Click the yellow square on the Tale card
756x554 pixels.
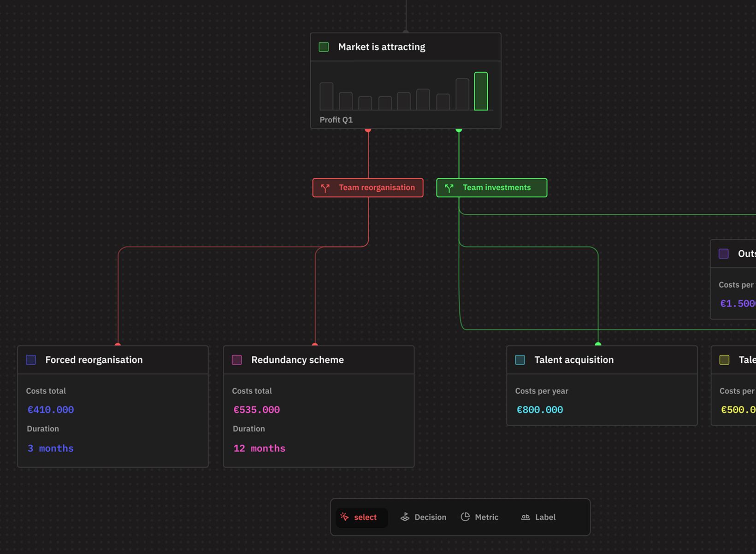(x=725, y=360)
